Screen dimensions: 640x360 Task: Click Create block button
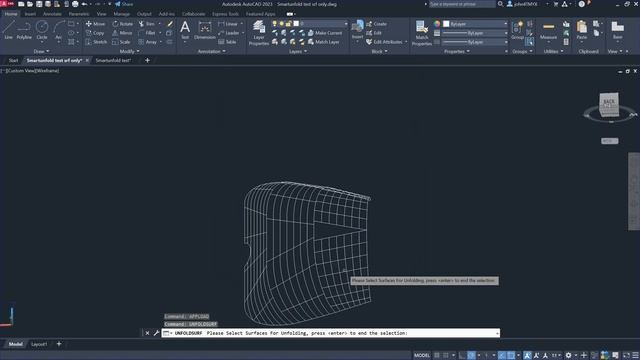(377, 24)
